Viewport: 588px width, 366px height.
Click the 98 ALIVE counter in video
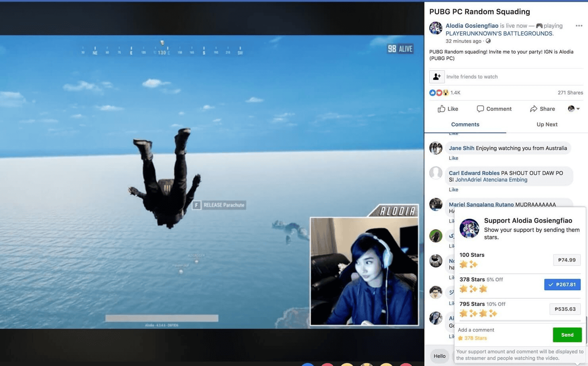pos(400,49)
